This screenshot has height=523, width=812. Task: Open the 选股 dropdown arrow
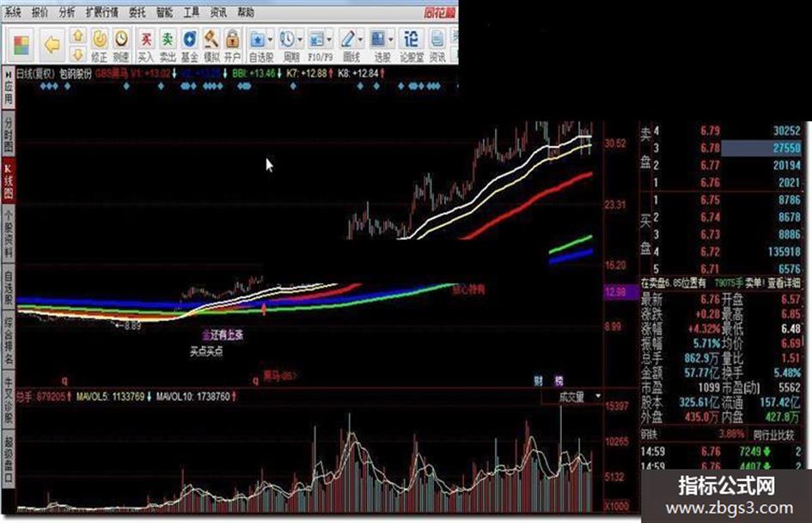point(391,40)
